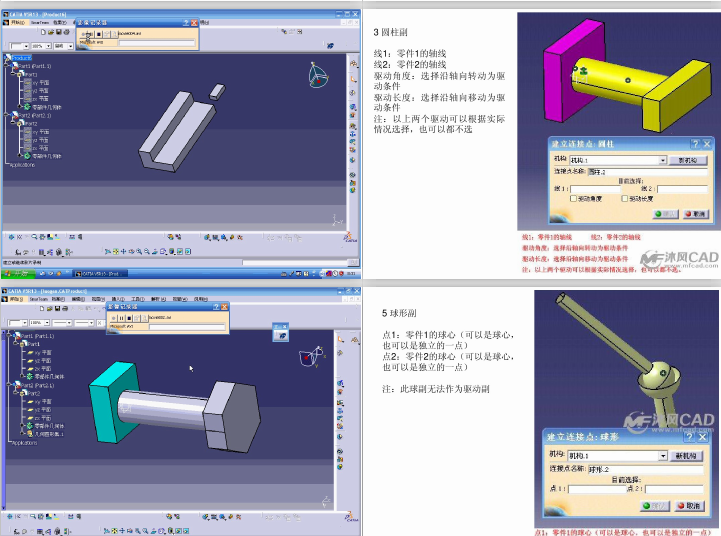This screenshot has height=536, width=721.
Task: Click joint name field in cylinder dialog
Action: click(x=647, y=171)
